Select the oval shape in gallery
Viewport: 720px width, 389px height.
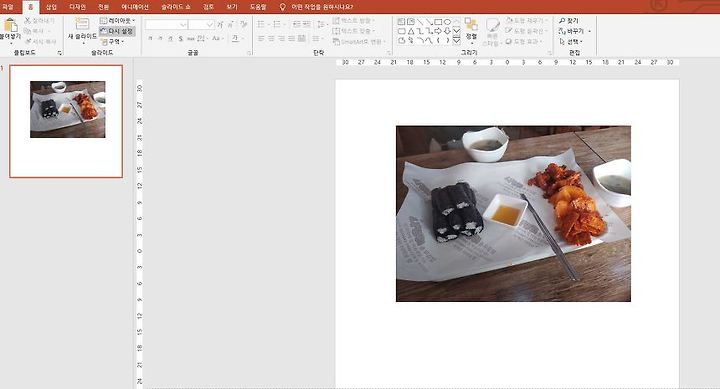447,22
